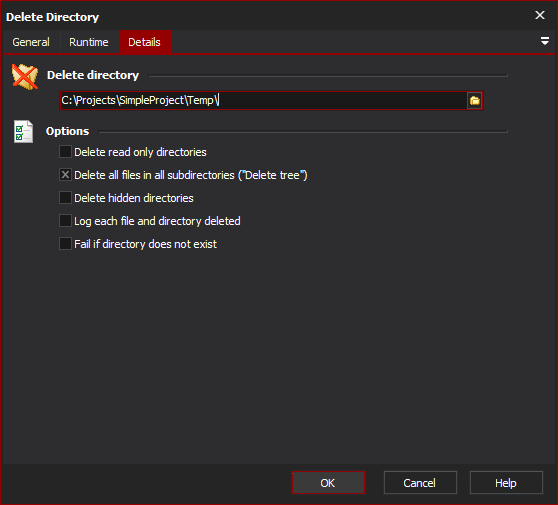Uncheck Delete all files in all subdirectories
The width and height of the screenshot is (558, 505).
[65, 175]
